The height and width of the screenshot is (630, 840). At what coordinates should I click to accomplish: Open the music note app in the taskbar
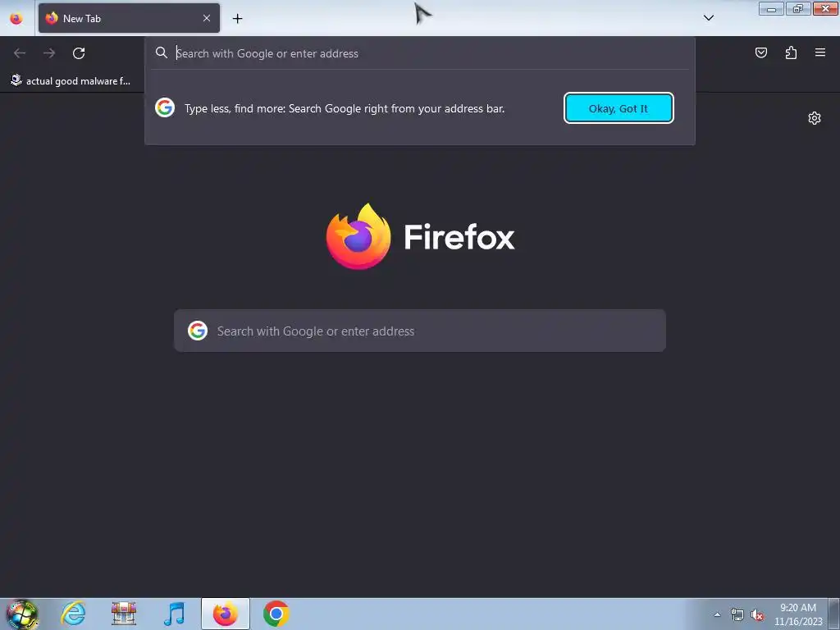point(174,614)
